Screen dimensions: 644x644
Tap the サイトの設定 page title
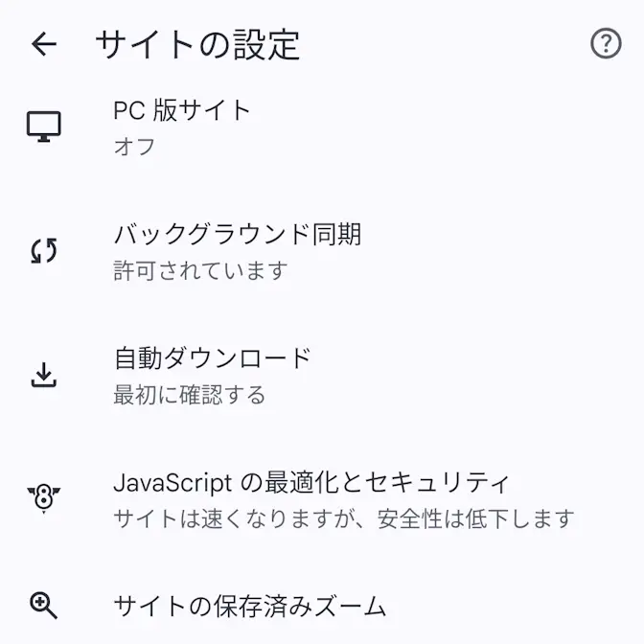[x=197, y=45]
